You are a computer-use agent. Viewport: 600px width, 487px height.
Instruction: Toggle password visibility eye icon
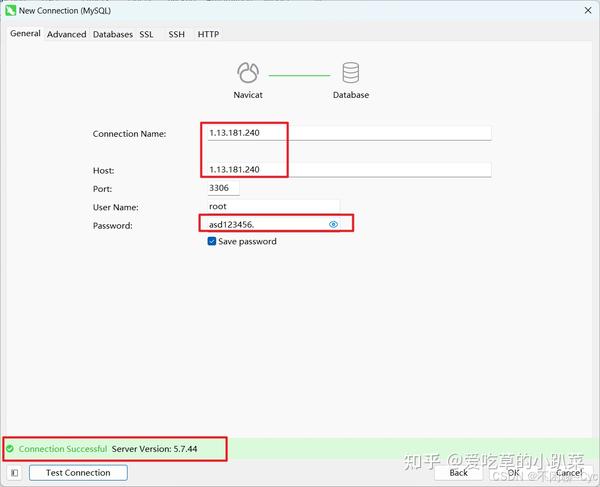[x=333, y=225]
